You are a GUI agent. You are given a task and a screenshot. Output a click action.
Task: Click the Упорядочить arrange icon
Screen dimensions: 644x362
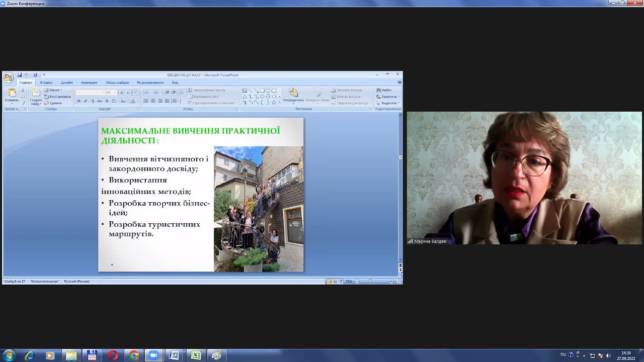click(293, 94)
